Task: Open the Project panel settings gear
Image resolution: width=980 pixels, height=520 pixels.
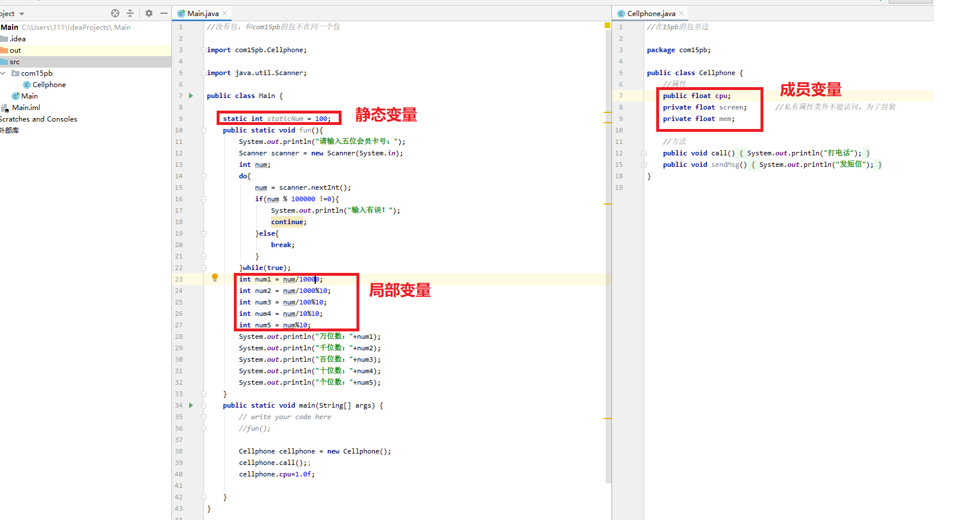Action: pyautogui.click(x=149, y=13)
